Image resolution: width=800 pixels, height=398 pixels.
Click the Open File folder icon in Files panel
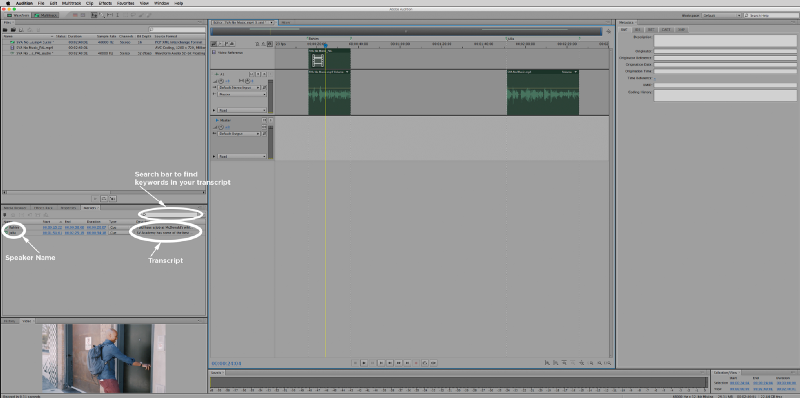tap(5, 30)
